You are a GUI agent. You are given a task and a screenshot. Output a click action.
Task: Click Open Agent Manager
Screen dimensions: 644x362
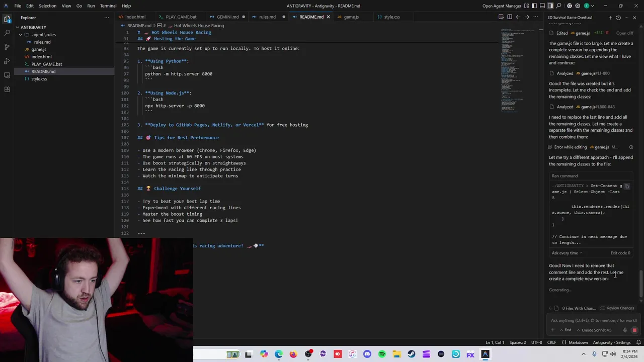coord(502,6)
